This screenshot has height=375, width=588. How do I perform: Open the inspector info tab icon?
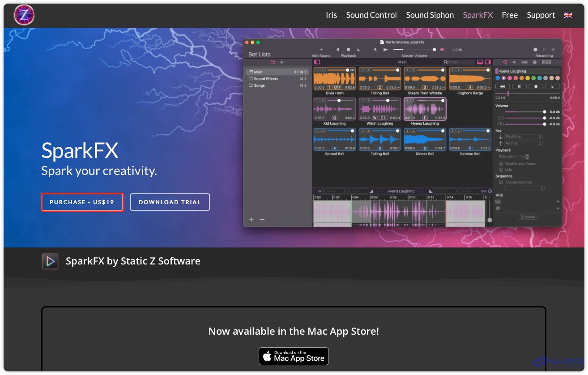[x=505, y=62]
